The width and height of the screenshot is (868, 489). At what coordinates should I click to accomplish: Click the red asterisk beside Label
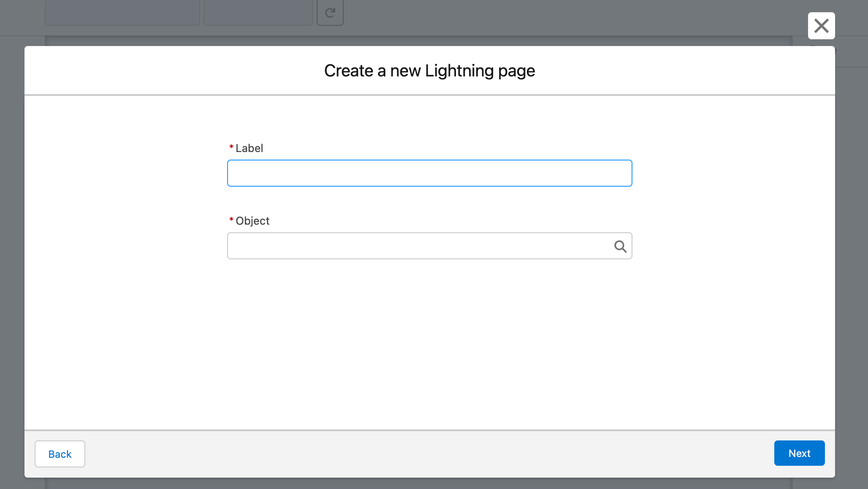coord(231,147)
